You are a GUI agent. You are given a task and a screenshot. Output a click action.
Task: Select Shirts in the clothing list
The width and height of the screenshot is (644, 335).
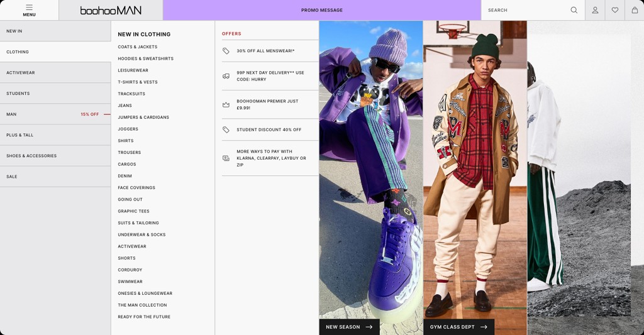126,141
